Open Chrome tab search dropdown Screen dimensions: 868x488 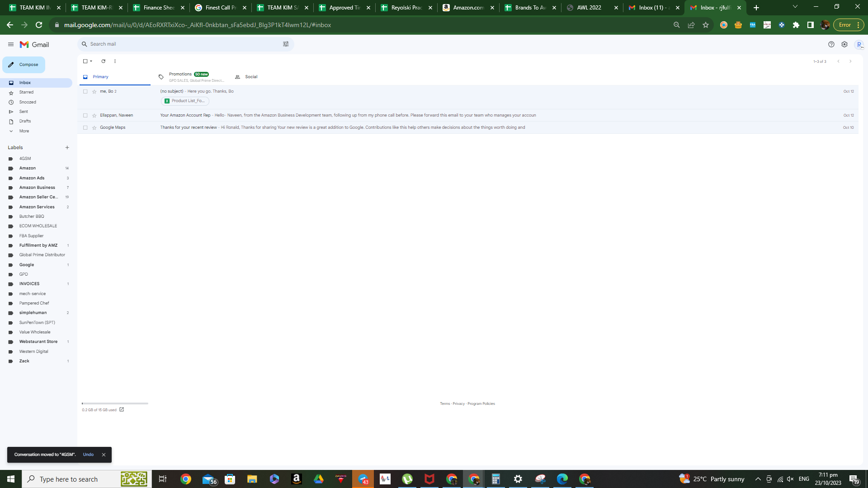point(795,7)
